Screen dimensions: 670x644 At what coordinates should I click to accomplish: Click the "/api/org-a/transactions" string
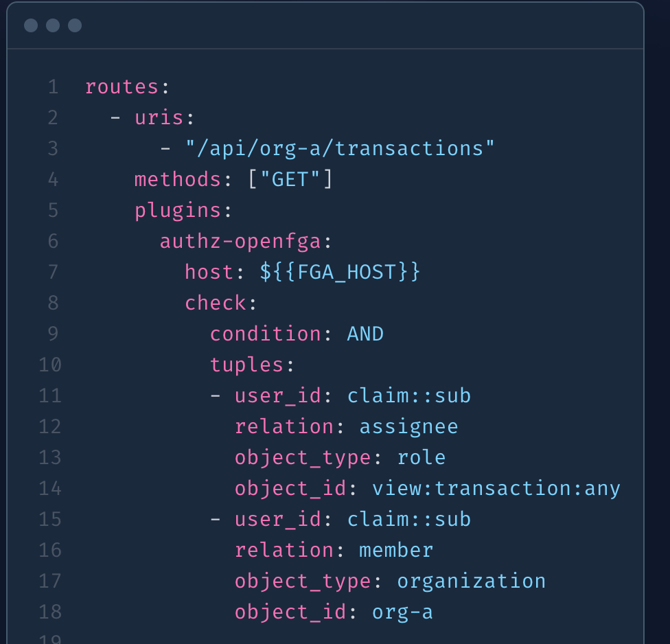(x=340, y=149)
